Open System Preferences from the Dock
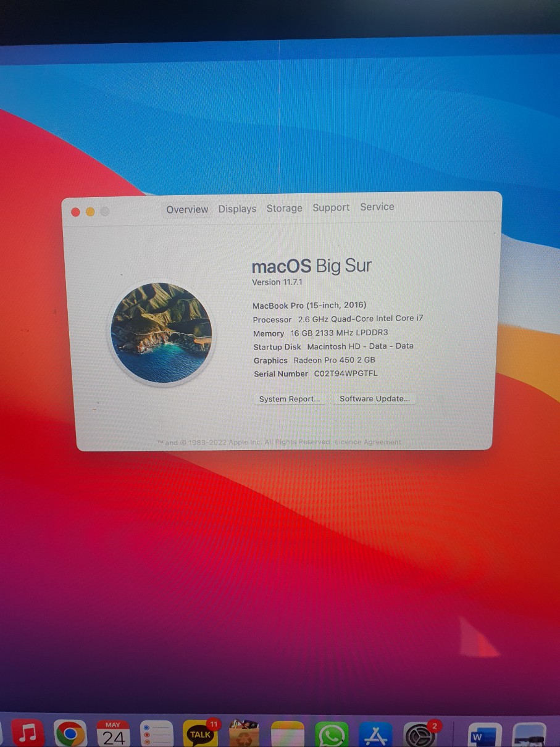 point(420,735)
